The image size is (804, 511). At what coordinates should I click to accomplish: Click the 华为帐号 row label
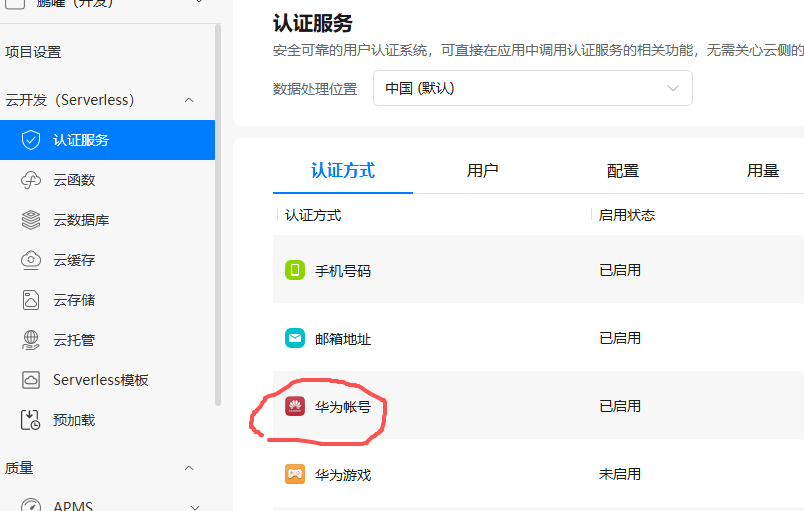point(343,406)
